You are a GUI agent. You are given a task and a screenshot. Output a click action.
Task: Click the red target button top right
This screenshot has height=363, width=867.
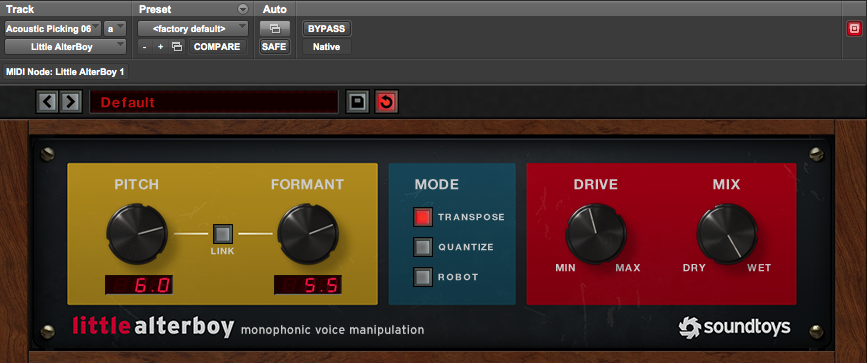[854, 29]
